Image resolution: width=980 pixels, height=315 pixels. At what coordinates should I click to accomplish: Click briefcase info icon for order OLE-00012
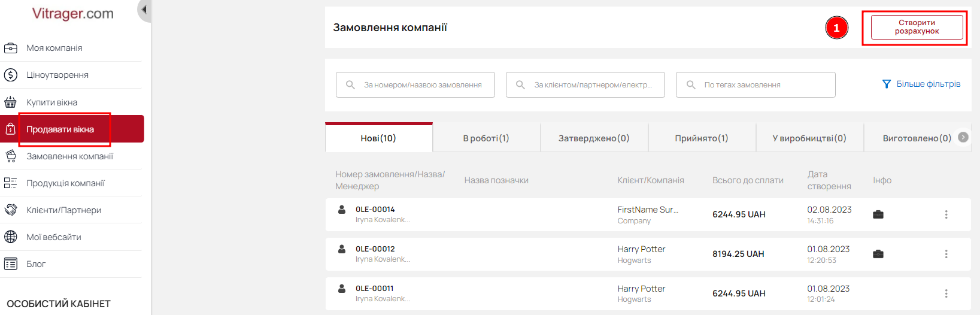878,254
